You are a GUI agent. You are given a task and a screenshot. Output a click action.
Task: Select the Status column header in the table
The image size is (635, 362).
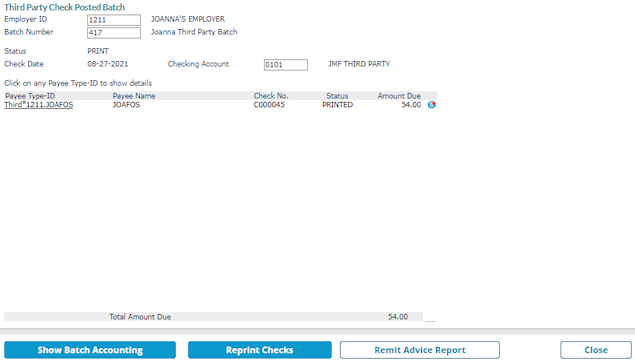(337, 96)
